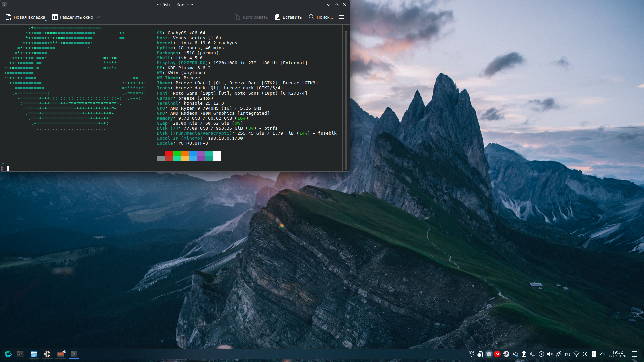Click the terminal vertical scrollbar

[346, 100]
